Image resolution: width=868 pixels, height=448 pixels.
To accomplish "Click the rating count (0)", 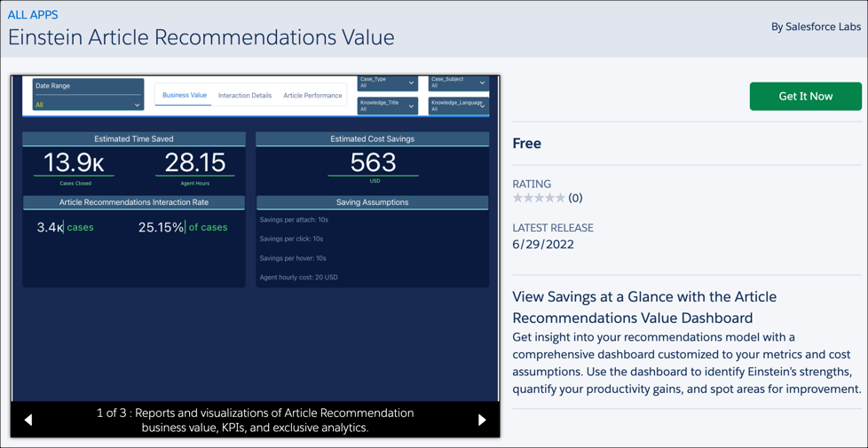I will coord(575,198).
